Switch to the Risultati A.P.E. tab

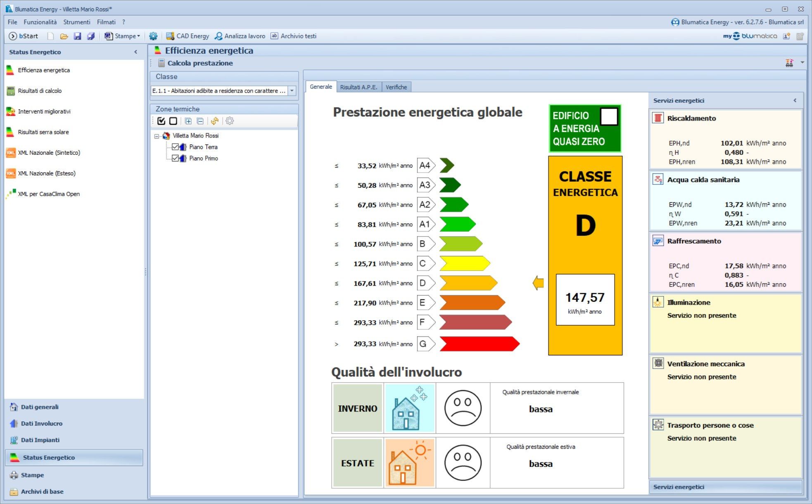[359, 87]
